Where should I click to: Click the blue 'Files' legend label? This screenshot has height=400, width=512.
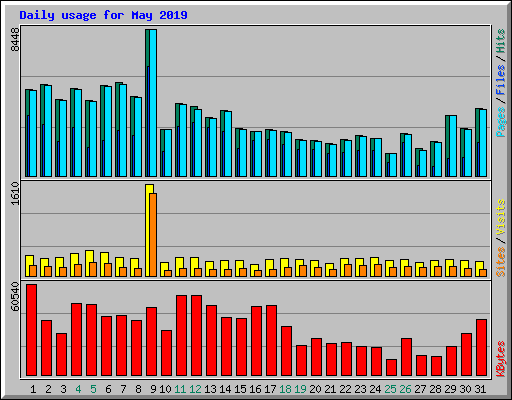click(x=501, y=79)
